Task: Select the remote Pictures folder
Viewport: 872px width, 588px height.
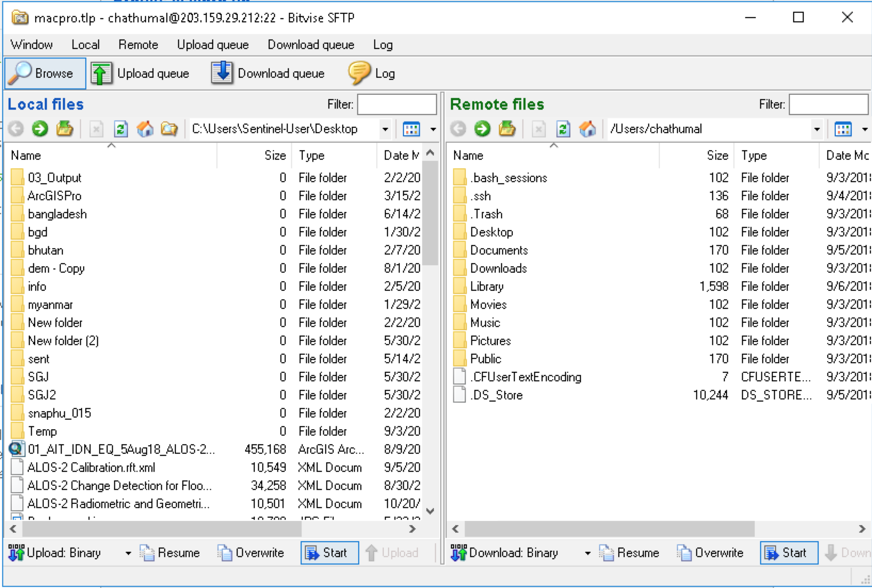Action: (x=490, y=340)
